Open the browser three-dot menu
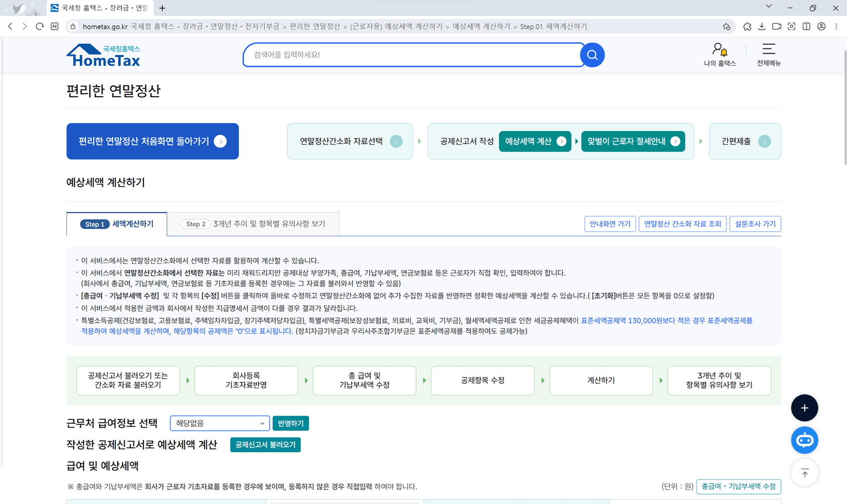 click(x=836, y=26)
